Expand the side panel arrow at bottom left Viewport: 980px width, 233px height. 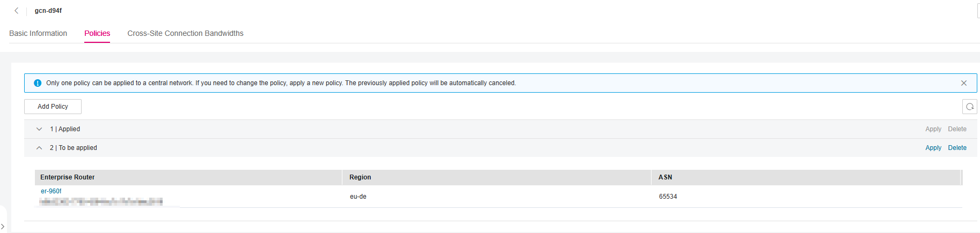point(3,227)
